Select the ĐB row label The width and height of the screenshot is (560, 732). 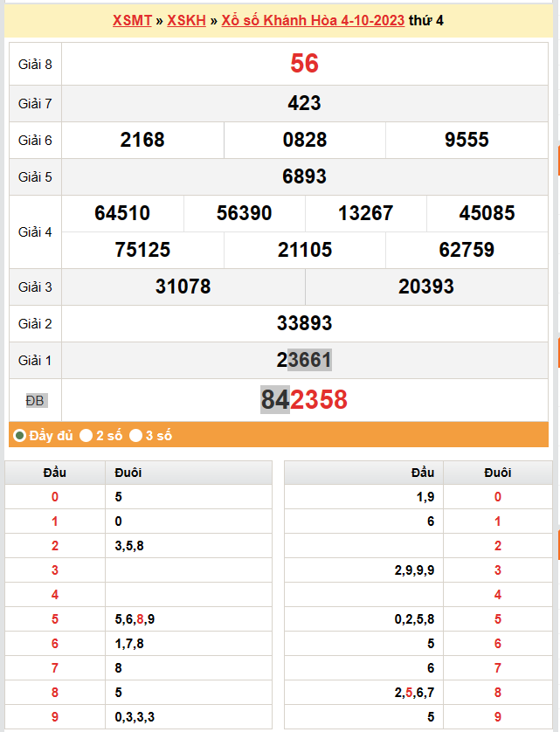[35, 400]
